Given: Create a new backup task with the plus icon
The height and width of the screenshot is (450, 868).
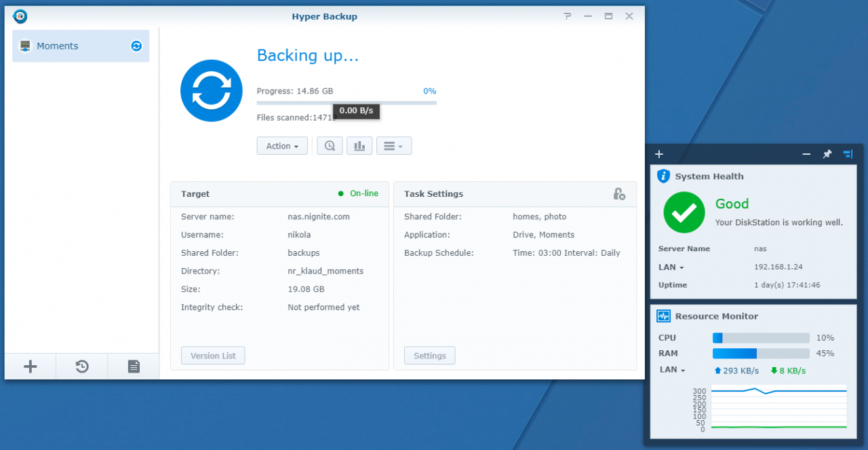Looking at the screenshot, I should (30, 367).
